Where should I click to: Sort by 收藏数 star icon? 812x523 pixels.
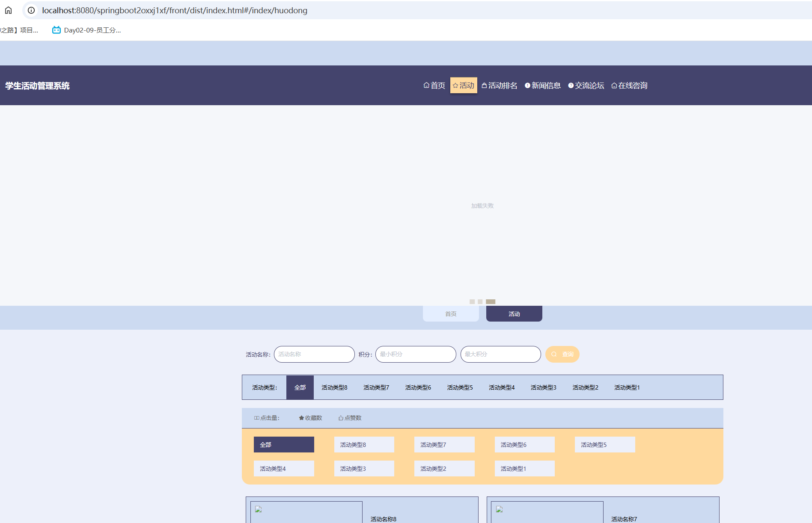coord(301,418)
